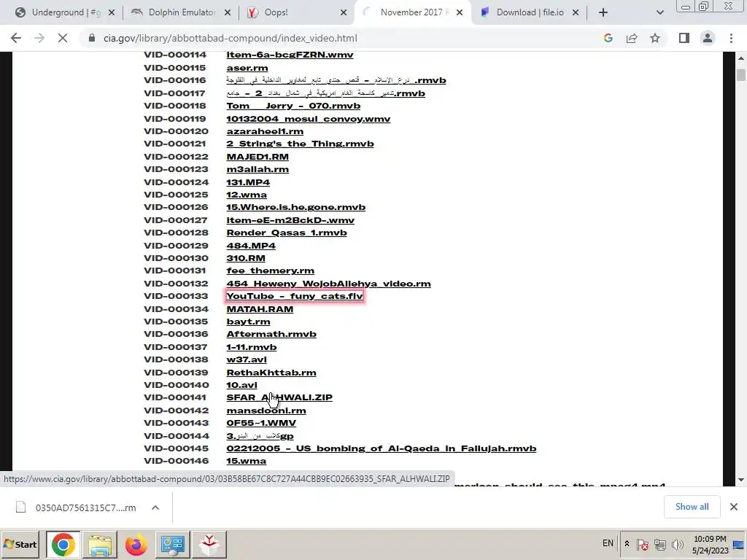Viewport: 747px width, 560px height.
Task: Show all downloads
Action: 692,507
